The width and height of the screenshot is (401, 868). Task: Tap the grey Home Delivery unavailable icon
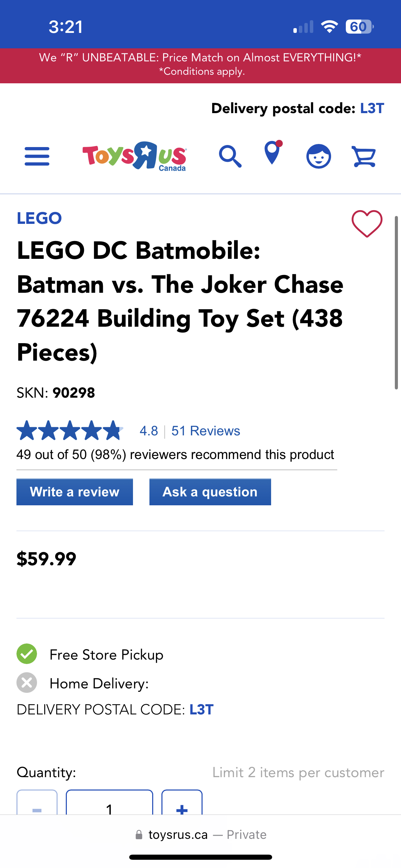tap(27, 683)
